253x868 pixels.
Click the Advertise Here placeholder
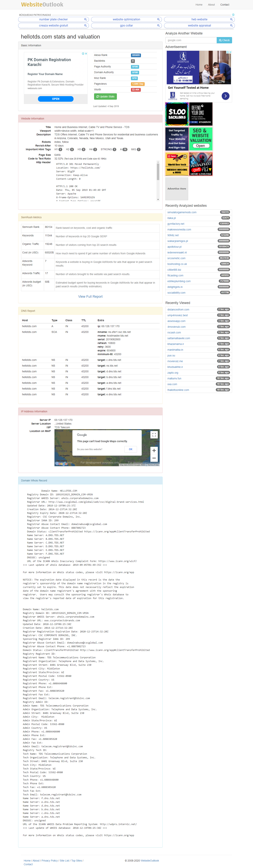(x=177, y=189)
